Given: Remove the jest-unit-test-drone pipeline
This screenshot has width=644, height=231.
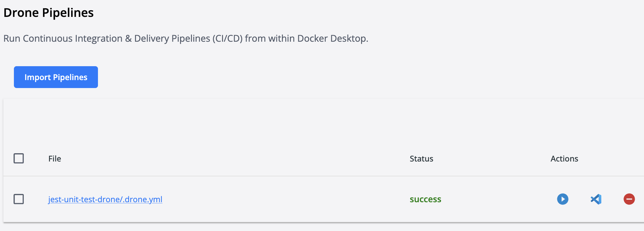Looking at the screenshot, I should tap(629, 199).
